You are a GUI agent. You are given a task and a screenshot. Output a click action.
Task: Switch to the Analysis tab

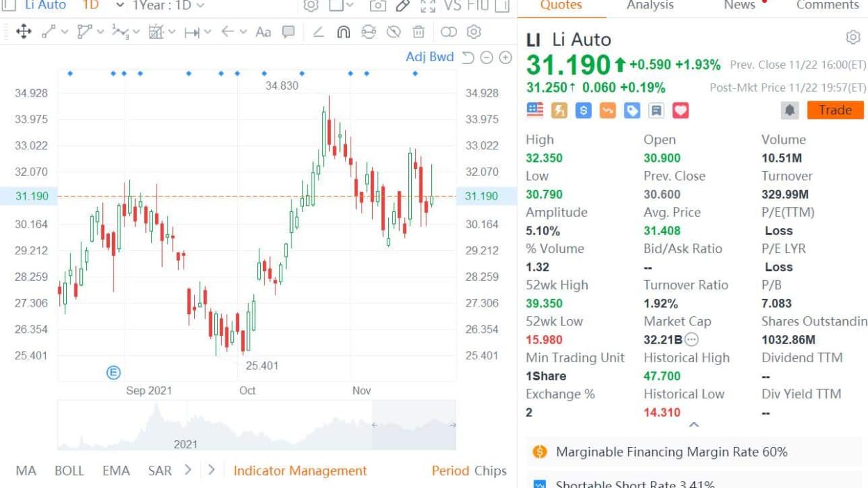click(x=650, y=6)
